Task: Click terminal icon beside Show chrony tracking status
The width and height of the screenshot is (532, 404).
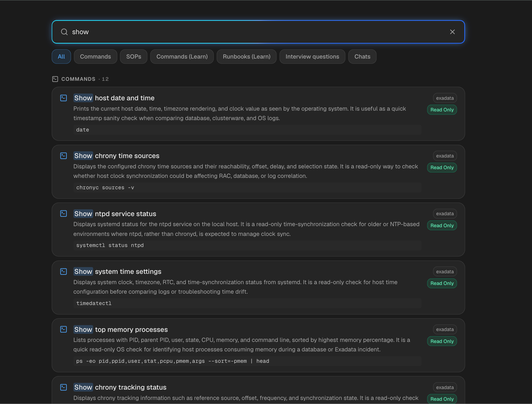Action: pyautogui.click(x=63, y=387)
